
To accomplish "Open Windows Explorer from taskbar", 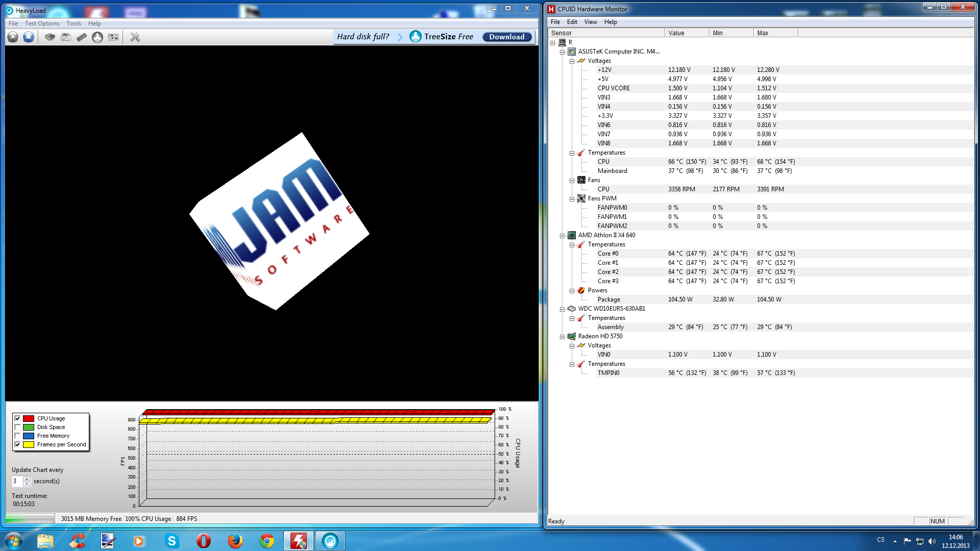I will coord(45,541).
